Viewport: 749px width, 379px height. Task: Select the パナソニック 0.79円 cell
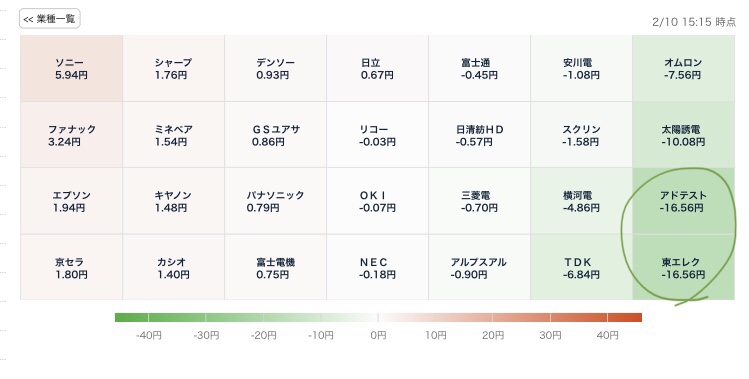pyautogui.click(x=276, y=201)
